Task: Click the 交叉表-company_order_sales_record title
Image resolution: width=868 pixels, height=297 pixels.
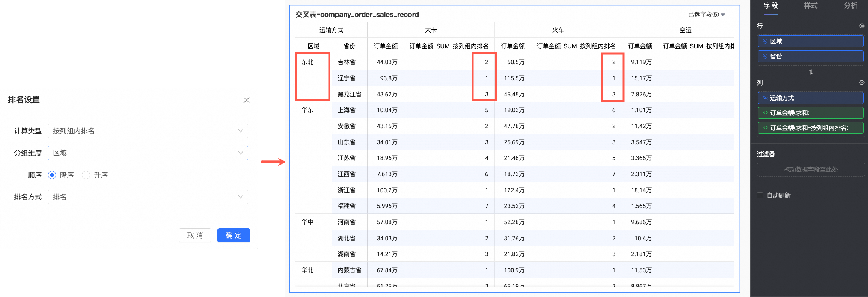Action: [x=357, y=15]
